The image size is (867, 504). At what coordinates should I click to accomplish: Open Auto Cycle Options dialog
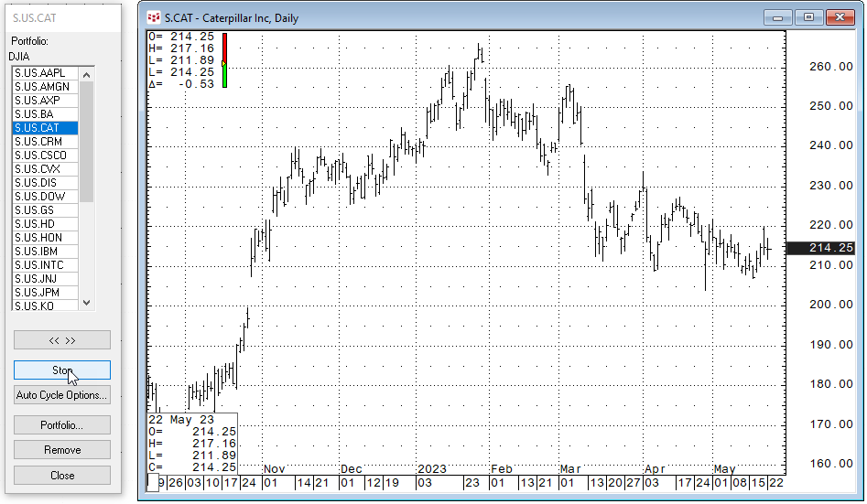point(62,395)
